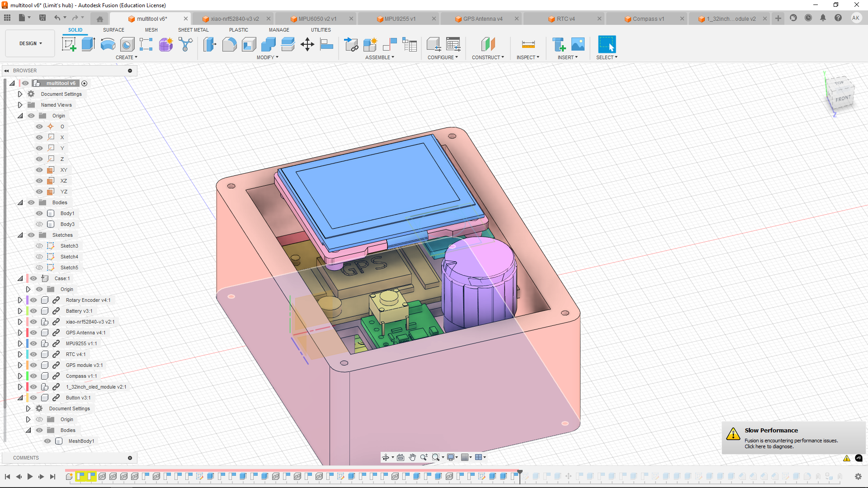This screenshot has height=488, width=868.
Task: Expand the Rotary Encoder v4:1 component
Action: tap(20, 300)
